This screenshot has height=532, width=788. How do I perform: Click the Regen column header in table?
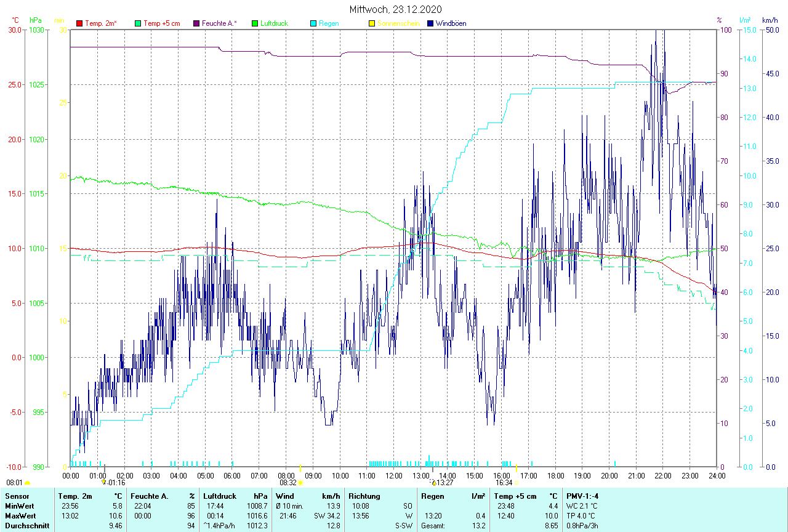[x=432, y=496]
